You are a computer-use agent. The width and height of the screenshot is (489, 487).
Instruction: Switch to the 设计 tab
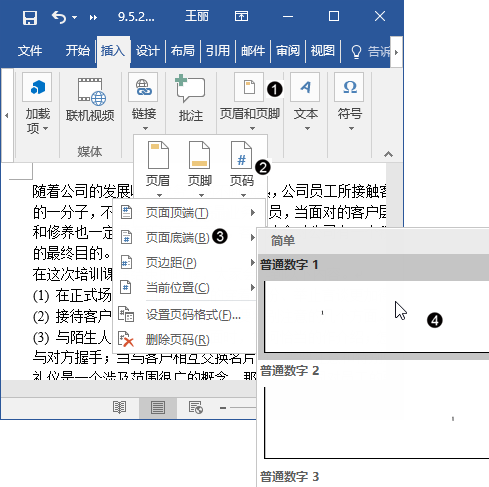tap(148, 51)
